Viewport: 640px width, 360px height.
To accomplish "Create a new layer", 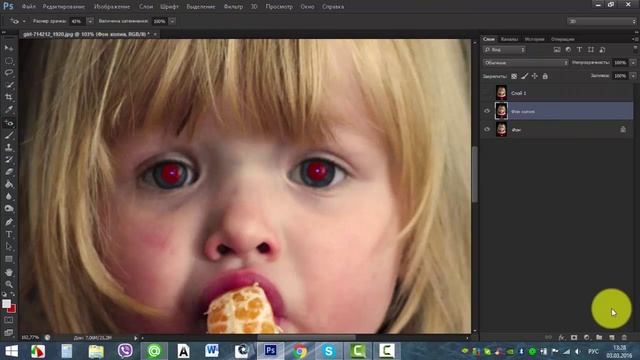I will 611,338.
